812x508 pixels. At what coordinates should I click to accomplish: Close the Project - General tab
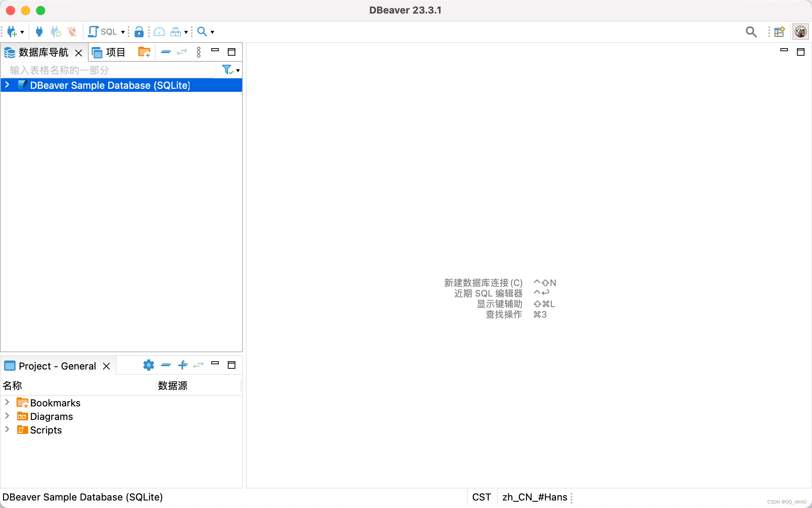[106, 366]
